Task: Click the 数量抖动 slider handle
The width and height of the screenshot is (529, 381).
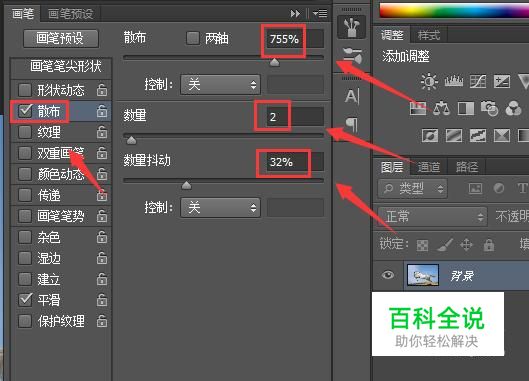Action: pyautogui.click(x=186, y=185)
